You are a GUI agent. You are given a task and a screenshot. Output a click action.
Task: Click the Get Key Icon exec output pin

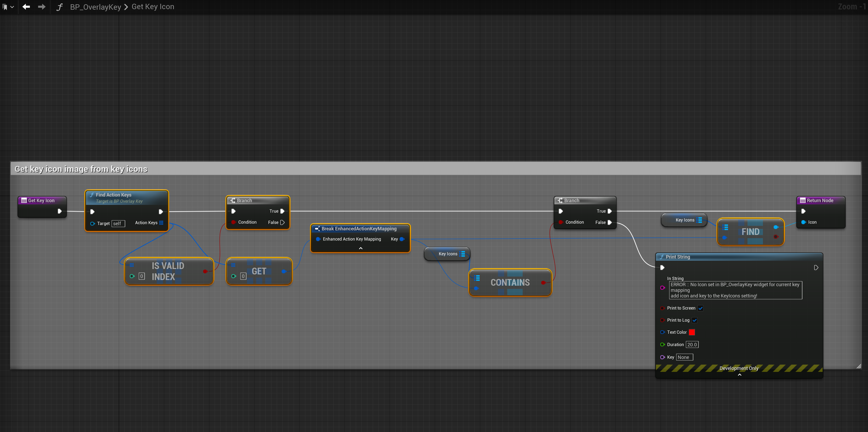[60, 211]
